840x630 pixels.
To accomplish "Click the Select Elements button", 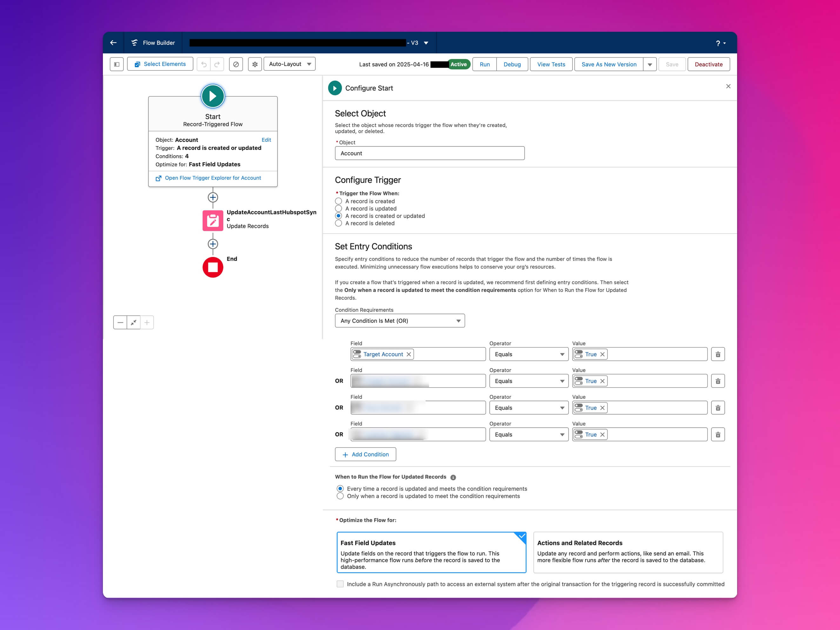I will (x=160, y=64).
